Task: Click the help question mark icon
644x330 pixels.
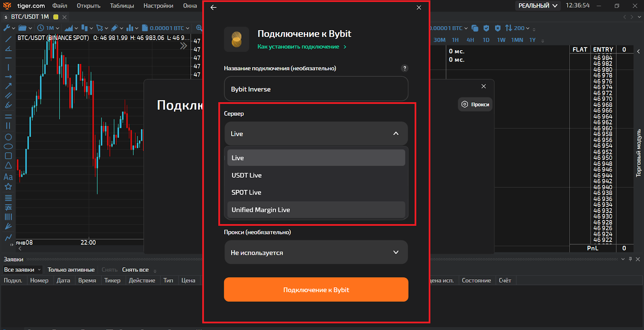Action: [x=405, y=68]
